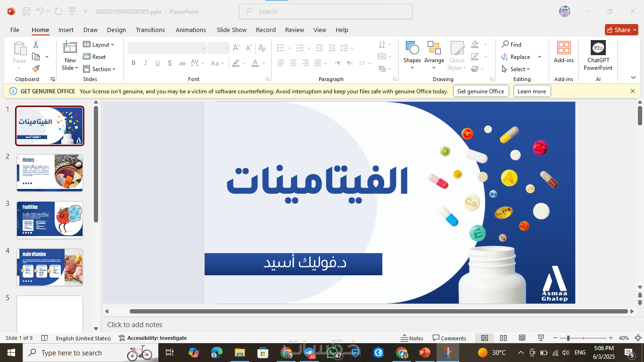Click the Clear All Formatting icon
This screenshot has height=362, width=644.
(262, 48)
